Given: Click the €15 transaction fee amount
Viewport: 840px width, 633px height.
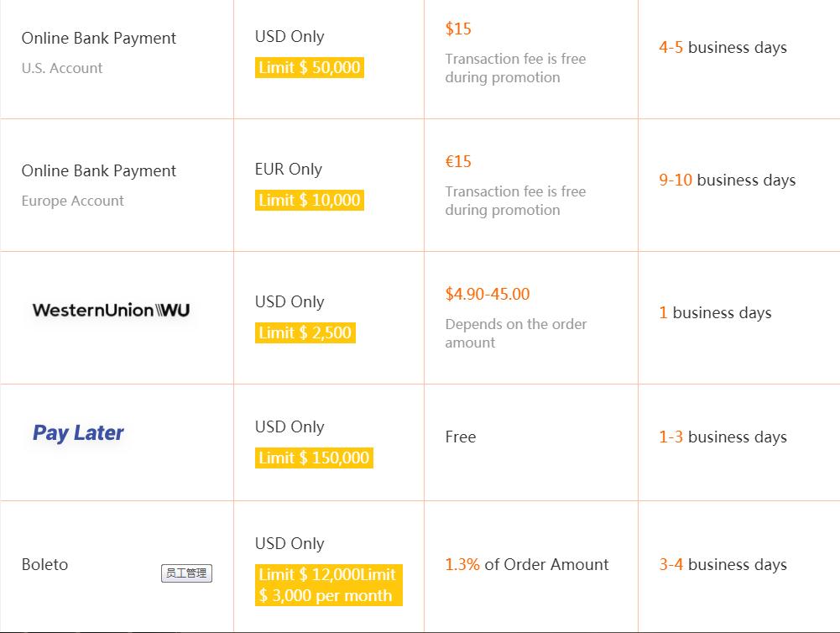Looking at the screenshot, I should [458, 162].
